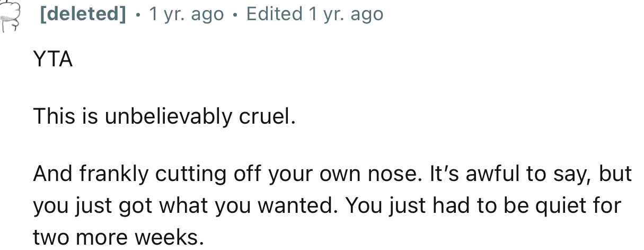Click the "Edited 1 yr. ago" label
This screenshot has height=250, width=644.
[314, 14]
